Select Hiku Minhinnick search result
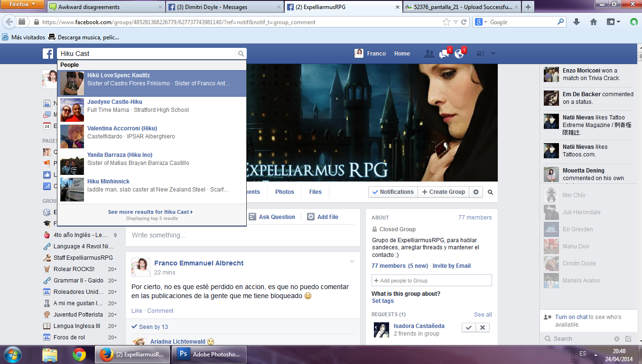 [x=152, y=190]
